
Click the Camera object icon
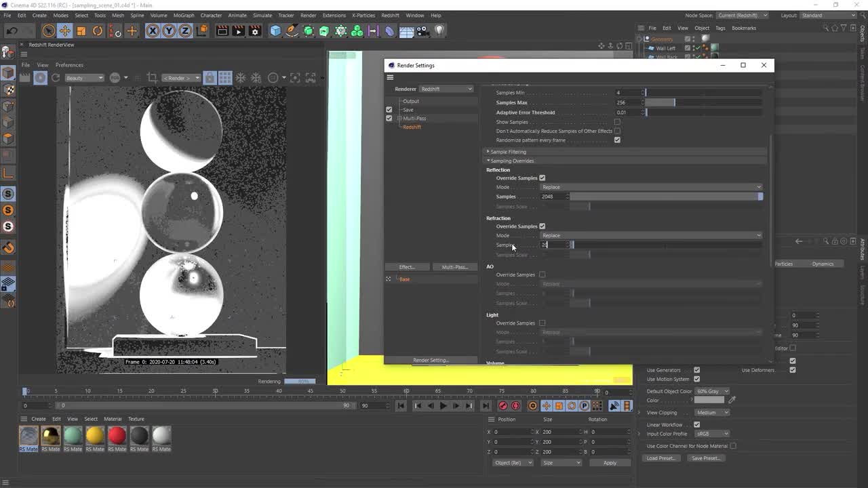pos(422,30)
